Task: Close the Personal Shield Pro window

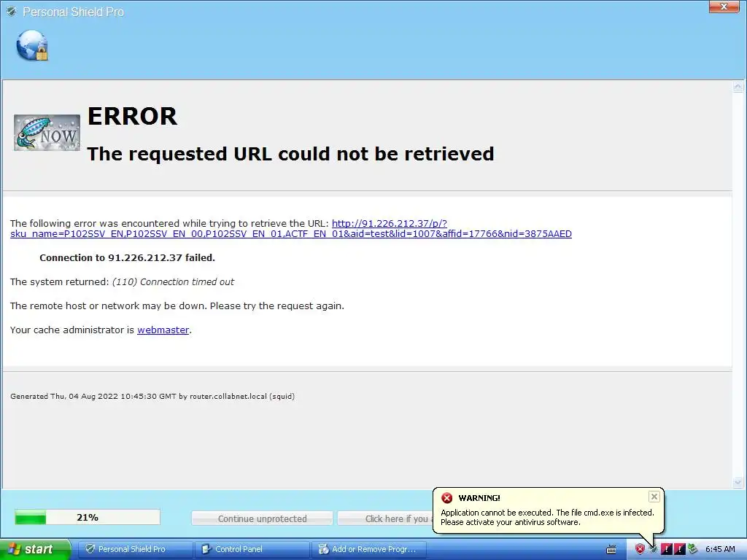Action: (x=724, y=6)
